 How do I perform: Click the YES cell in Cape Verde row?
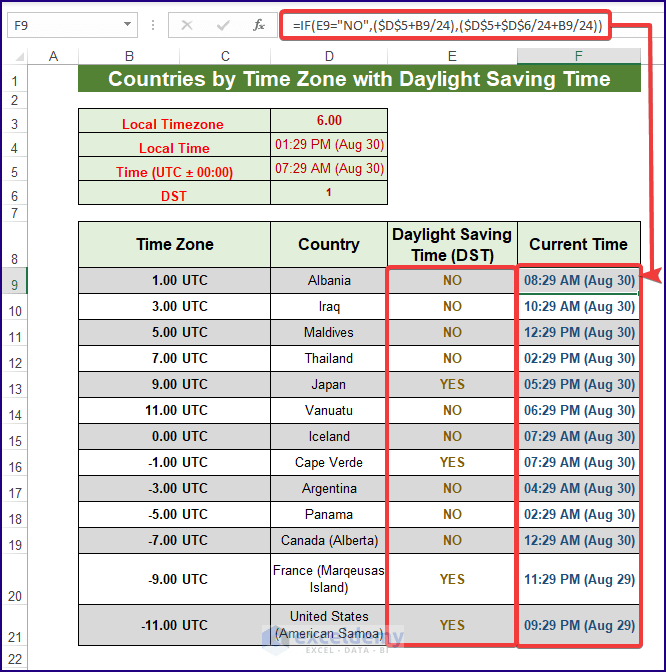coord(452,463)
